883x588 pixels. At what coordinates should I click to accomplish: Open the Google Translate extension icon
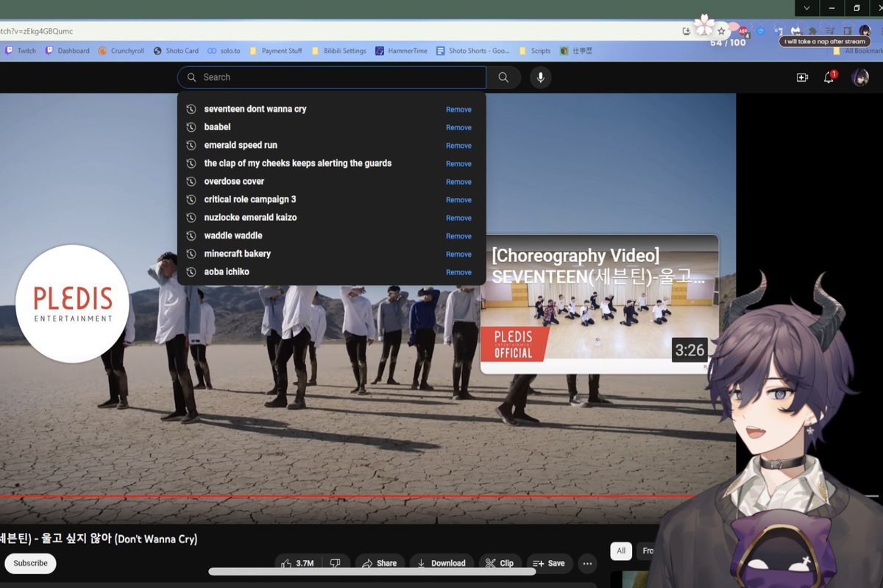point(779,32)
